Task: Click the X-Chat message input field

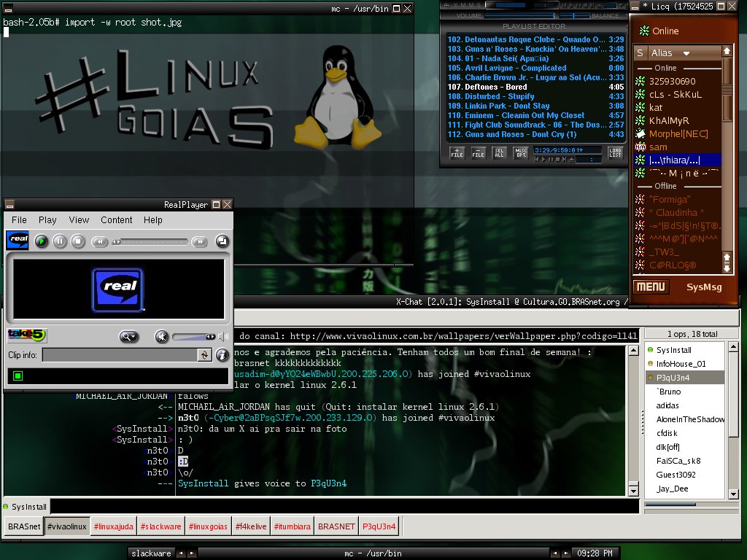Action: pyautogui.click(x=344, y=506)
